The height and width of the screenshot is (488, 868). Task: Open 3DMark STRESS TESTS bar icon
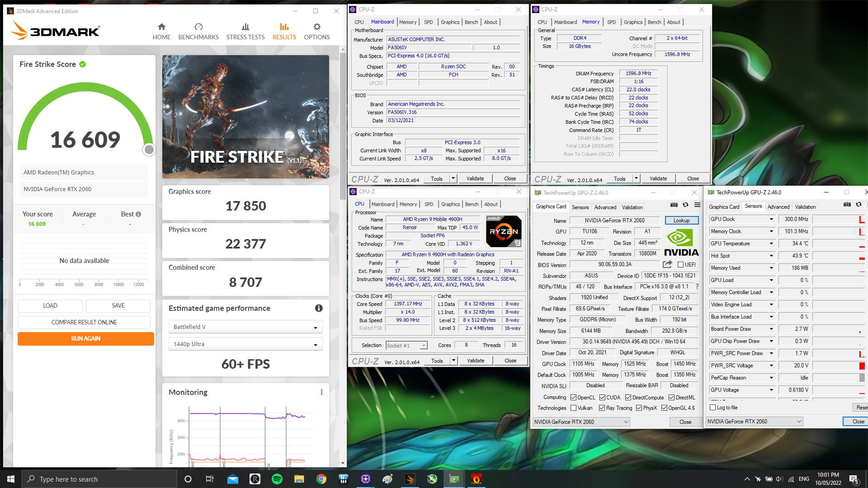click(x=245, y=27)
